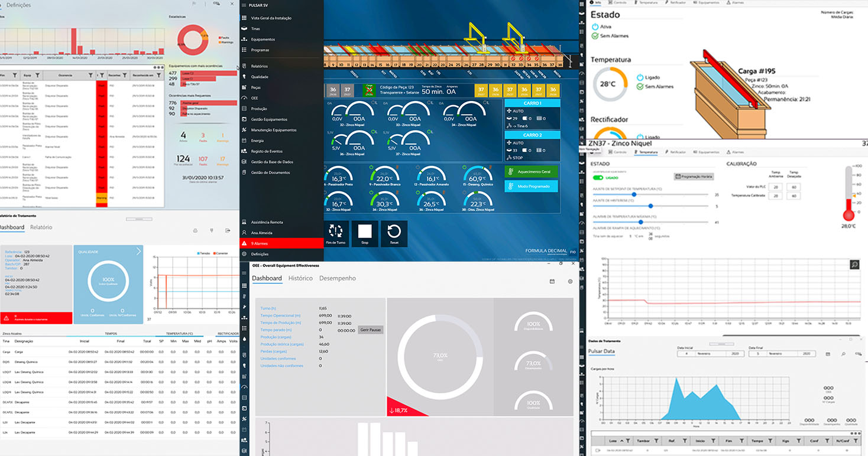Click Aquecimento Geral thermometer icon
The height and width of the screenshot is (456, 868).
pyautogui.click(x=511, y=171)
